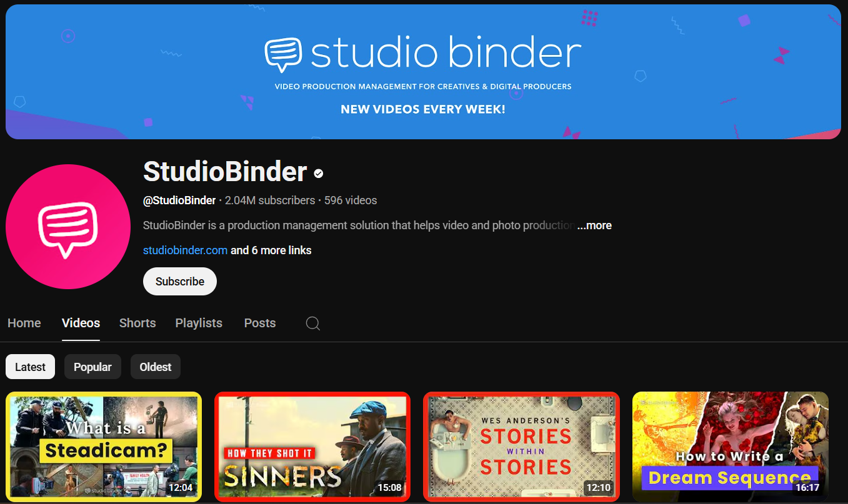Click the StudioBinder channel name heading
The width and height of the screenshot is (848, 504).
(x=225, y=172)
